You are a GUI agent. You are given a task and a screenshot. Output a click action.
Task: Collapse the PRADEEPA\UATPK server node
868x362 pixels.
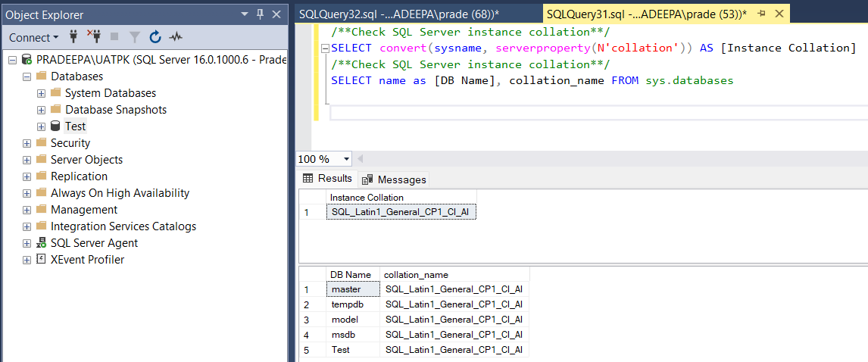point(12,60)
